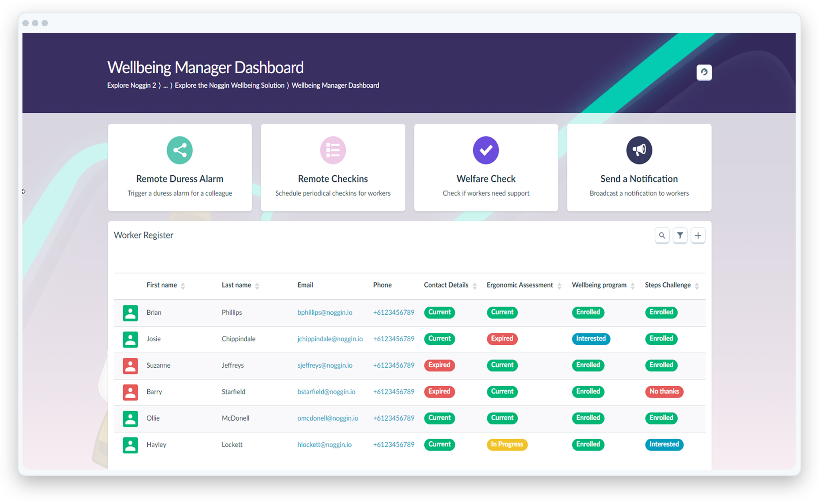Open email link bphillips@noggin.io
This screenshot has height=504, width=819.
324,313
